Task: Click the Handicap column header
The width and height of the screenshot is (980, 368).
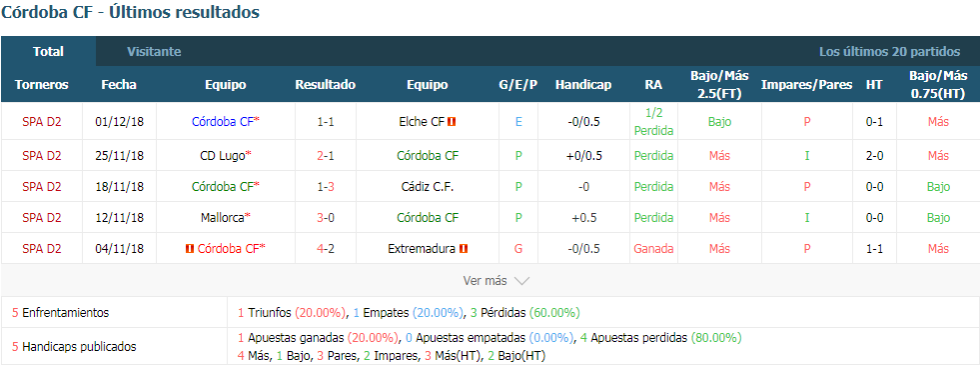Action: coord(582,84)
